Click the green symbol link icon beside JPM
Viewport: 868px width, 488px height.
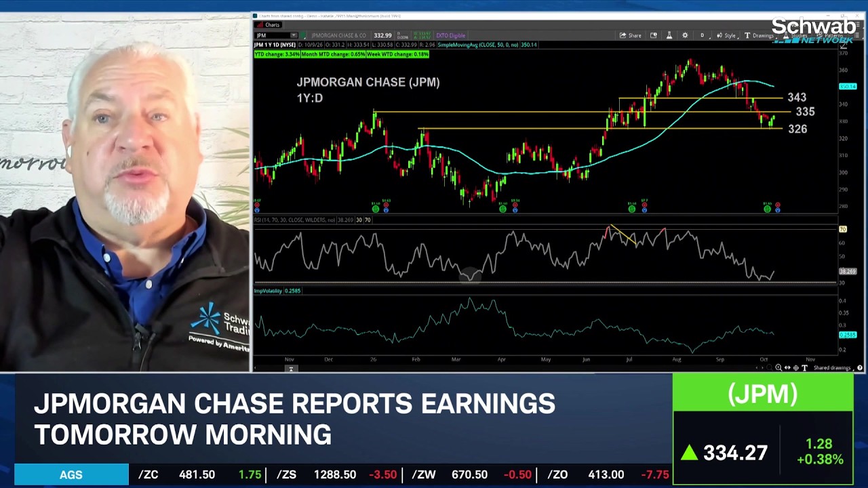click(x=304, y=35)
